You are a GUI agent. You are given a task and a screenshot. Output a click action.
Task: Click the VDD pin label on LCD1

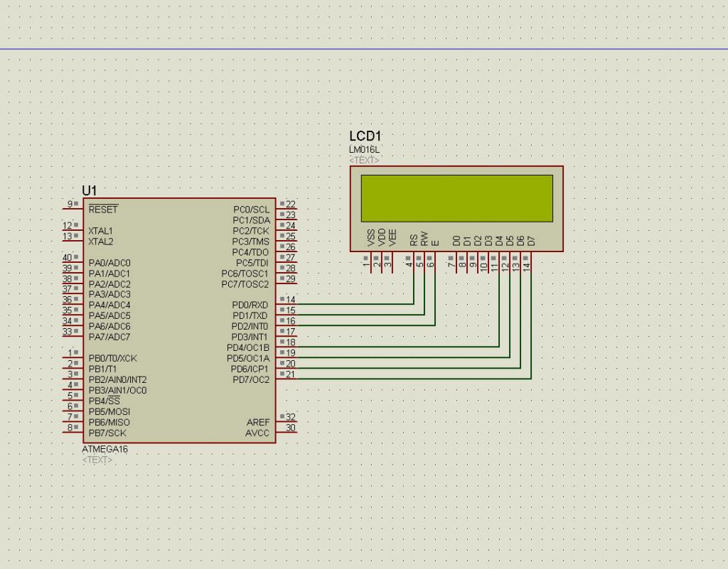(x=382, y=237)
